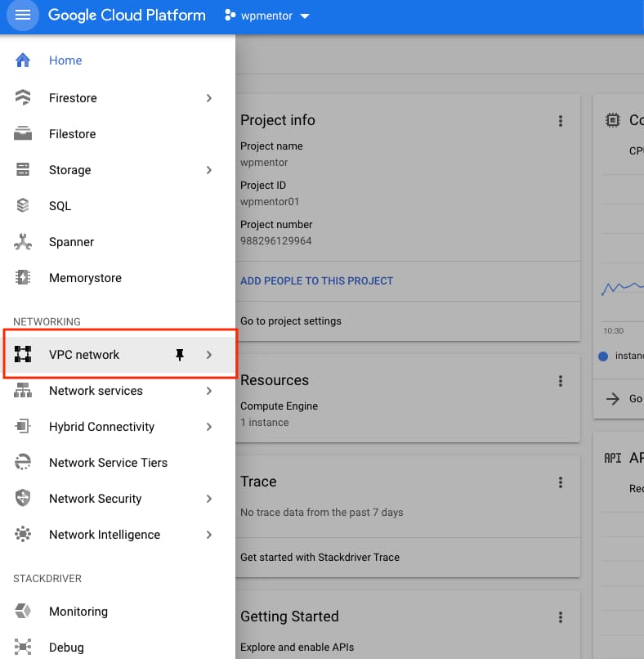Expand the Network Intelligence submenu chevron
Screen dimensions: 644x659
[209, 535]
